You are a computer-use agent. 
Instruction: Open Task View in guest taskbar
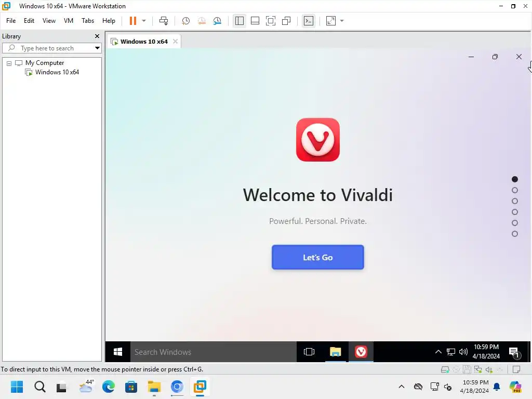309,352
